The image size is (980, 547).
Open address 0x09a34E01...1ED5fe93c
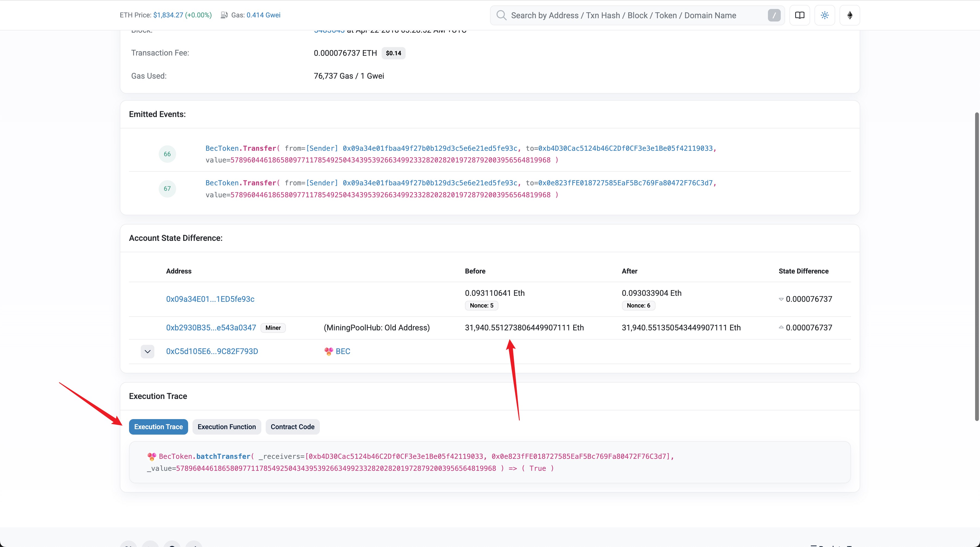click(x=210, y=299)
